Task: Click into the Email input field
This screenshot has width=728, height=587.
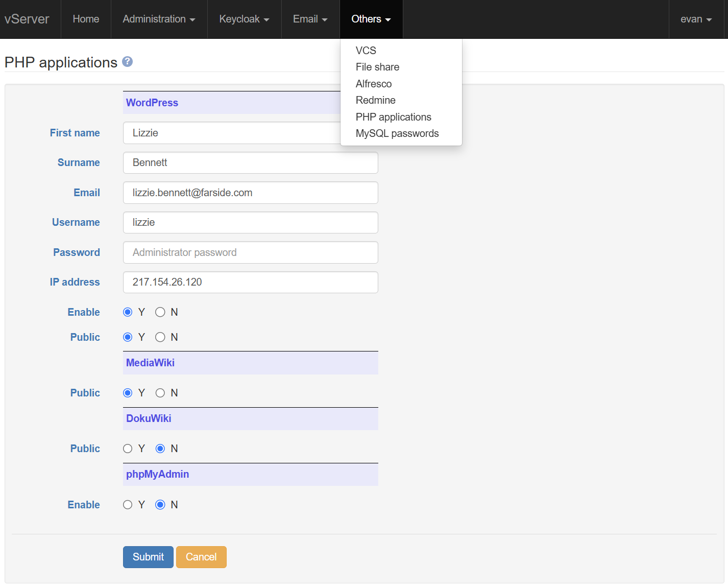Action: 251,193
